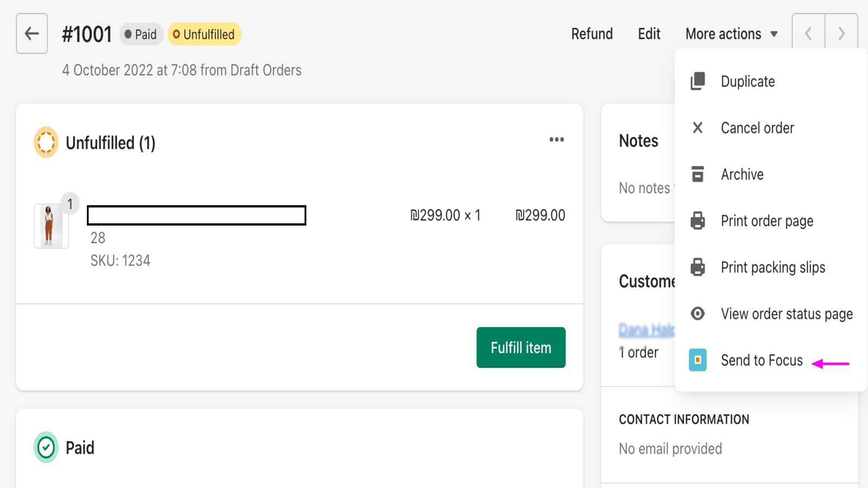Click the product thumbnail image
The width and height of the screenshot is (868, 488).
pos(50,226)
